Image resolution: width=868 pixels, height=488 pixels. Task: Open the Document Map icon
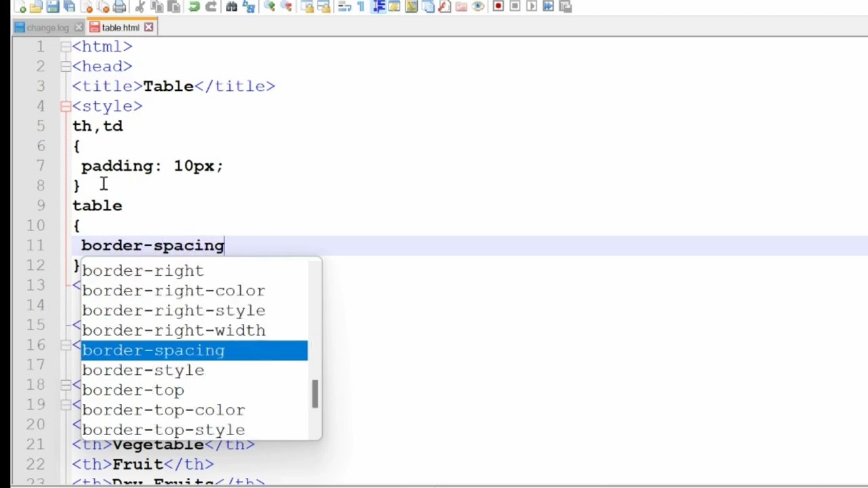tap(412, 7)
